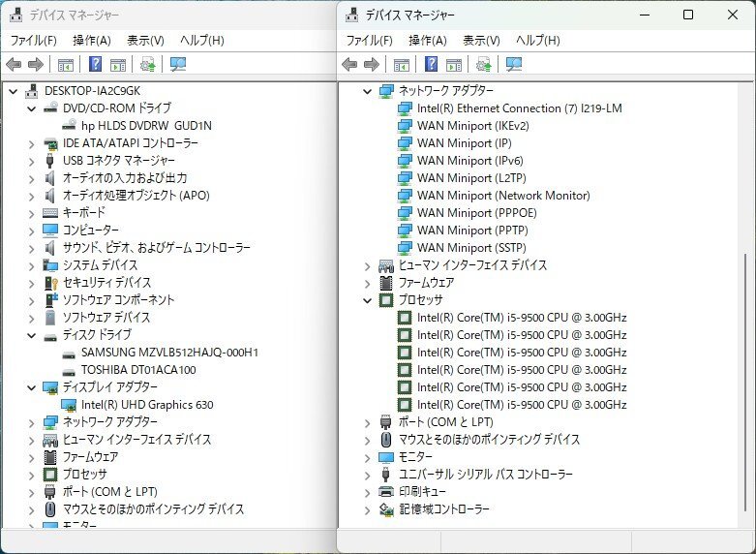Select サウンド、ビデオ、およびゲーム コントローラー label

157,248
